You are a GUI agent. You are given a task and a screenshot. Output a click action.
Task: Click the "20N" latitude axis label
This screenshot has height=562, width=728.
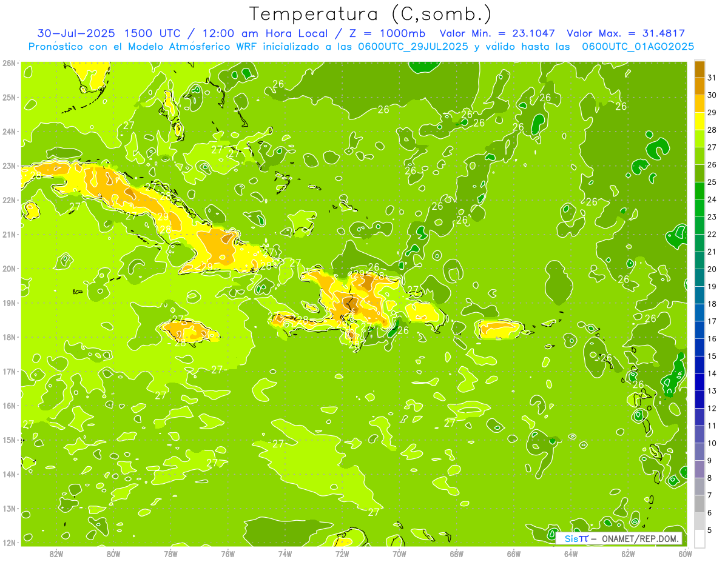click(x=8, y=269)
